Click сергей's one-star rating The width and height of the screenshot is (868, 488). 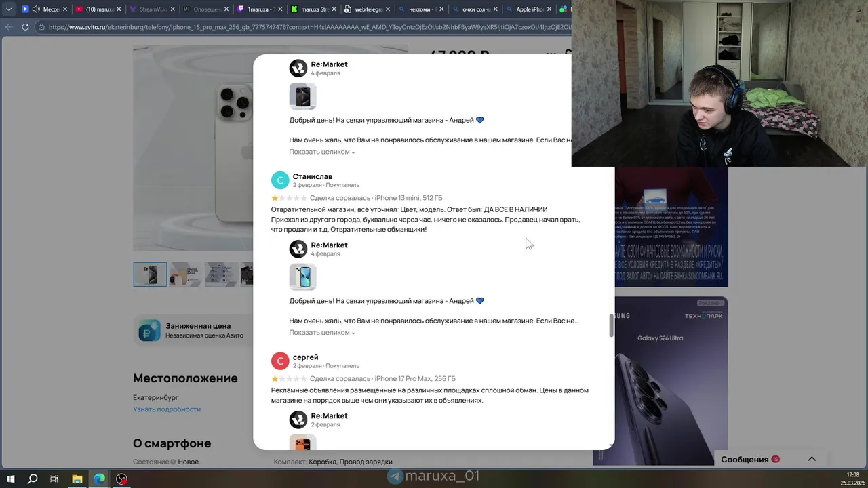(x=289, y=379)
